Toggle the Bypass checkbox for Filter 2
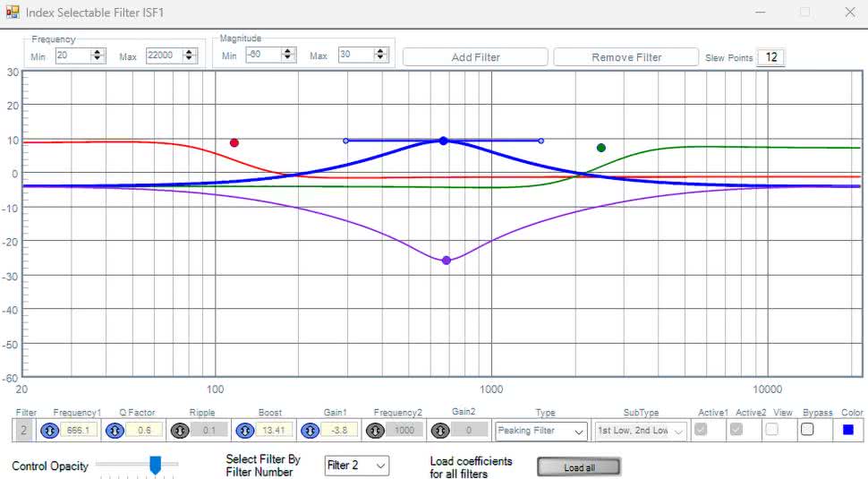This screenshot has width=868, height=479. (807, 430)
